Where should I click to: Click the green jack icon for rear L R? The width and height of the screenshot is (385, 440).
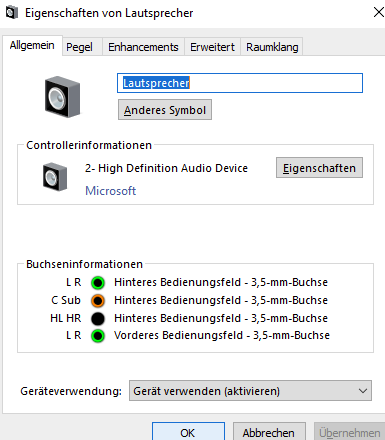pos(98,283)
